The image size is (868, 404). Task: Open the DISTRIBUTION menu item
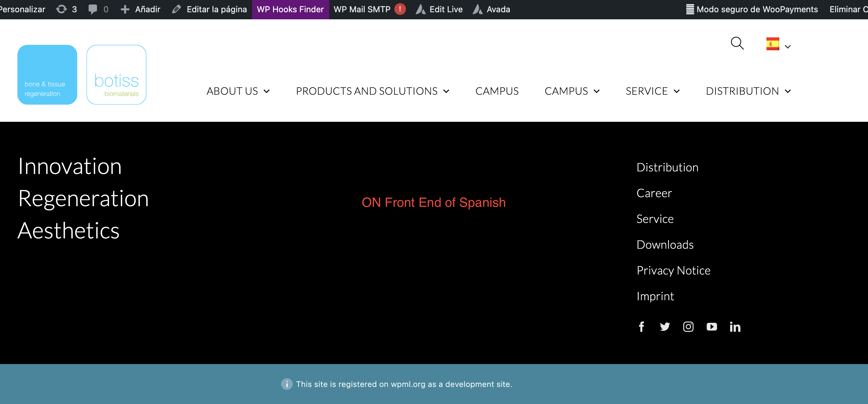742,91
